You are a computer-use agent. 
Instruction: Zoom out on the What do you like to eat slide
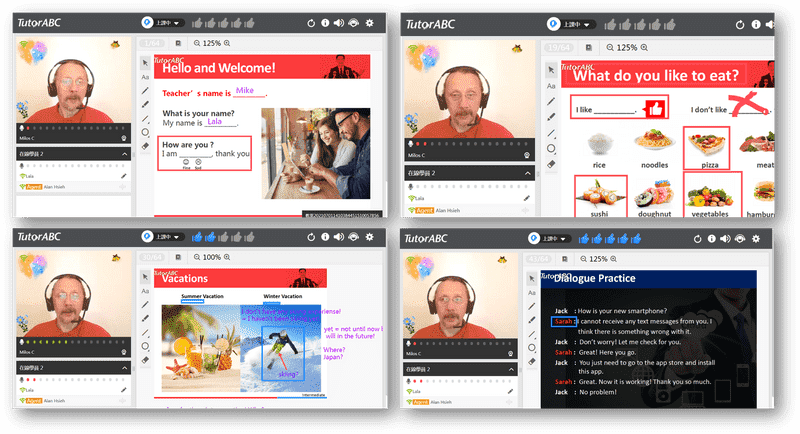[x=608, y=47]
